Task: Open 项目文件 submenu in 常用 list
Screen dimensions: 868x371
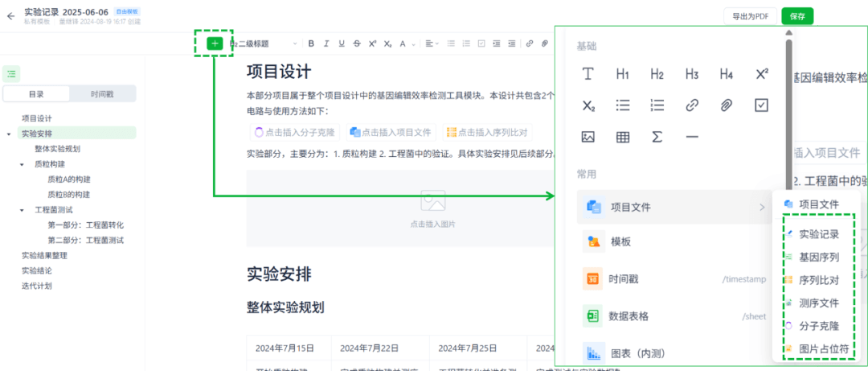Action: [674, 208]
